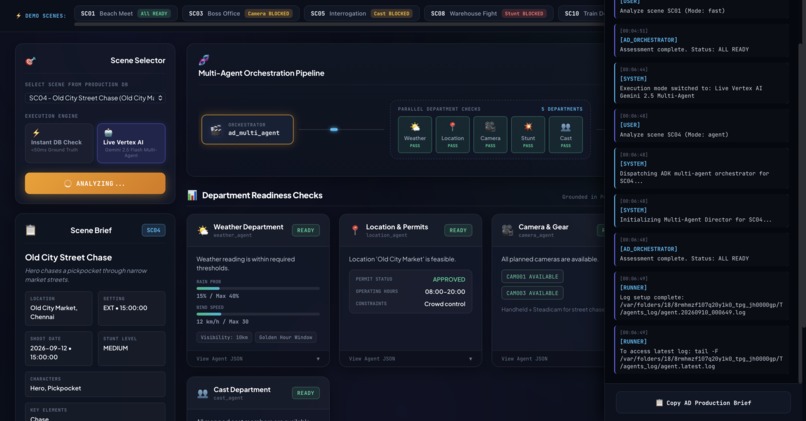Click the 2026-09-12 shoot date field
Viewport: 806px width, 421px height.
59,349
